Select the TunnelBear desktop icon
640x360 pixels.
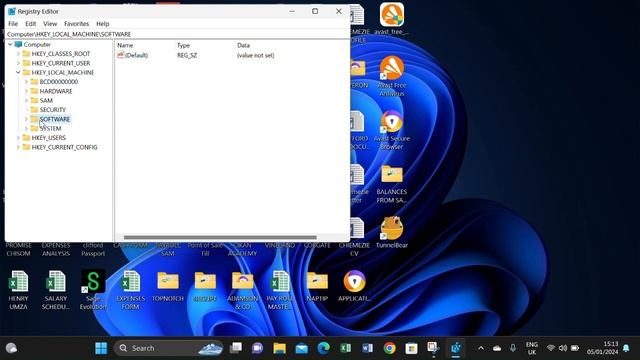coord(392,233)
